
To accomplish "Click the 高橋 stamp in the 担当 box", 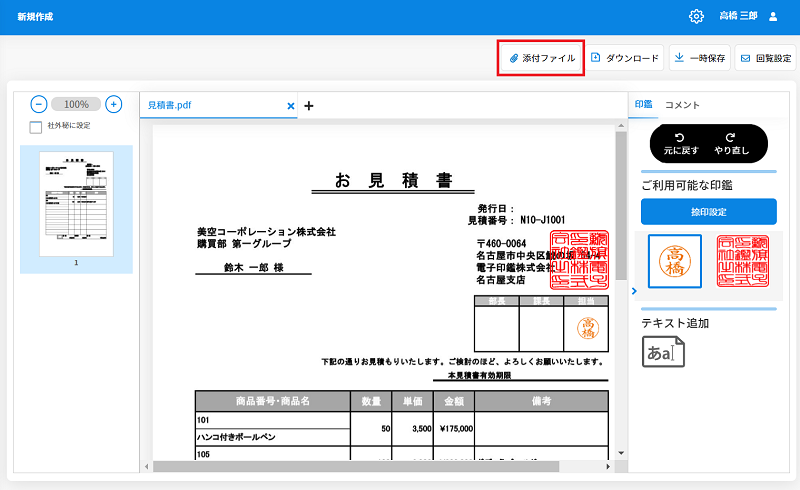I will point(588,328).
